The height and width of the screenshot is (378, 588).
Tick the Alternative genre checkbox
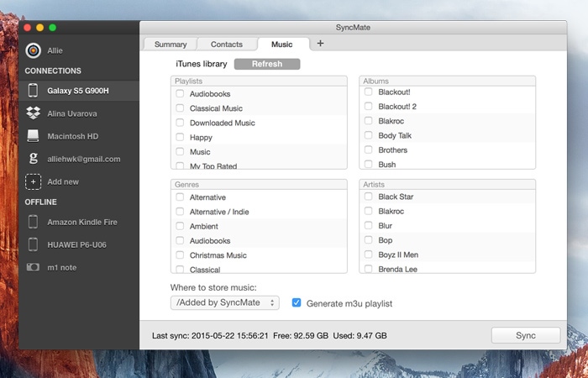[180, 197]
